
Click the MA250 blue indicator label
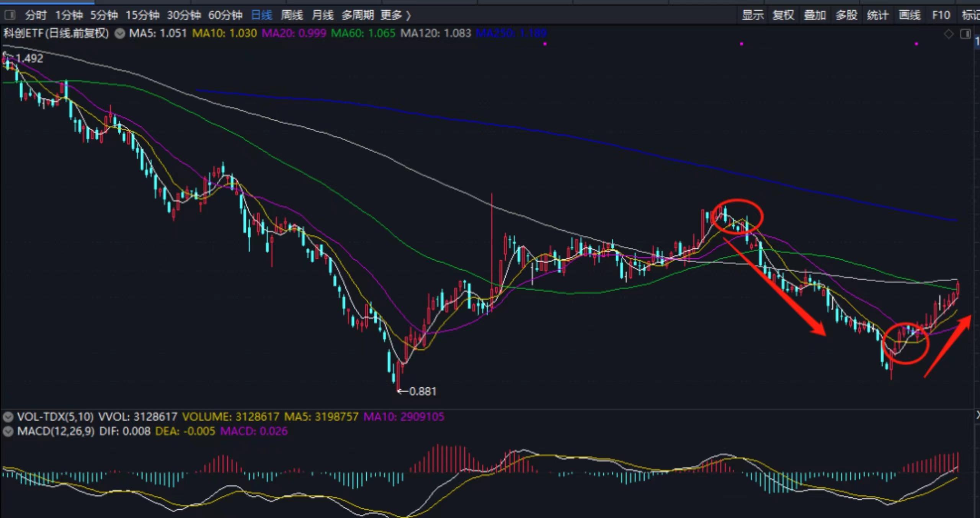(511, 33)
